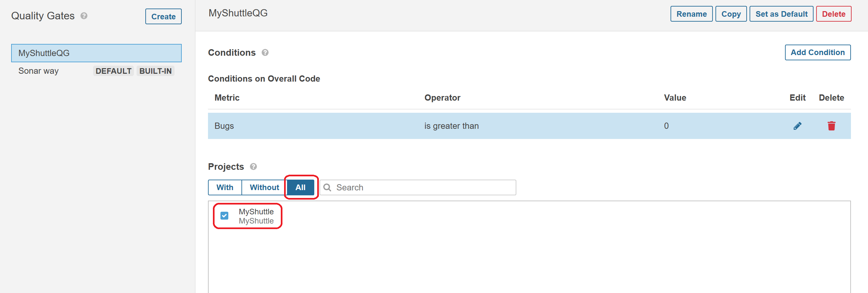This screenshot has width=868, height=293.
Task: Focus the projects Search input field
Action: pyautogui.click(x=418, y=187)
